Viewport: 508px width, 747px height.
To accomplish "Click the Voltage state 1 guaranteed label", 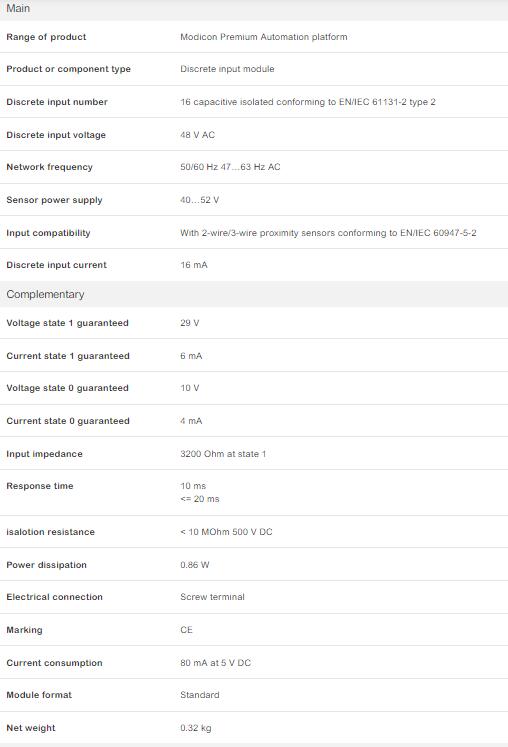I will coord(67,323).
